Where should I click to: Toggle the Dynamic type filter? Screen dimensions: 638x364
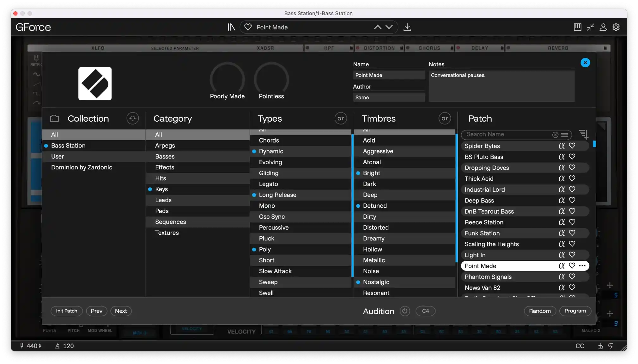click(x=301, y=151)
